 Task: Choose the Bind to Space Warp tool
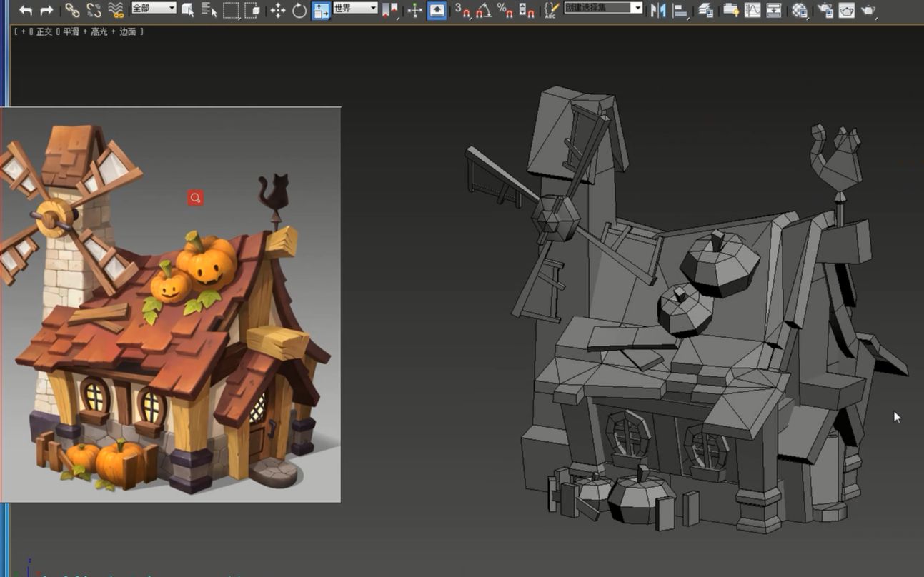pos(115,10)
